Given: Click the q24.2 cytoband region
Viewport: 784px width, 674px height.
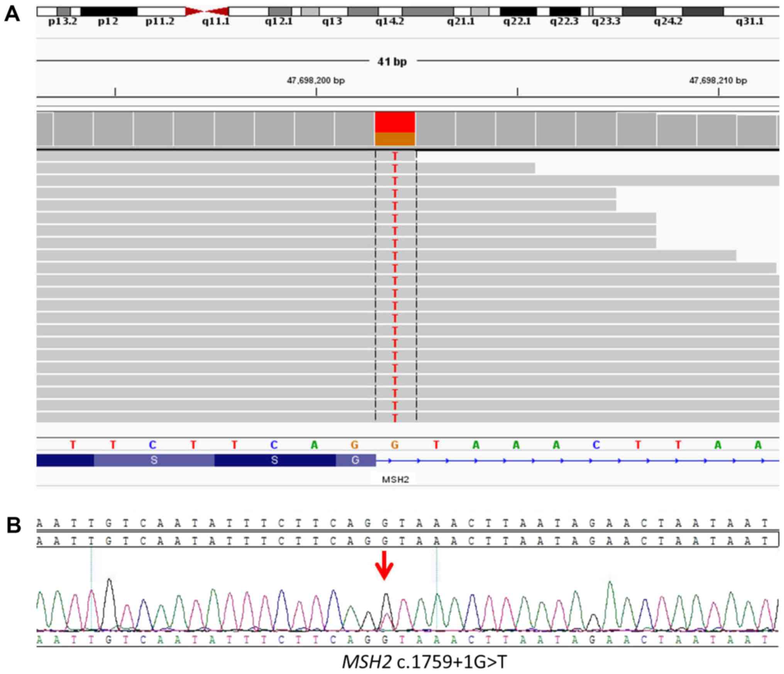Looking at the screenshot, I should coord(670,11).
